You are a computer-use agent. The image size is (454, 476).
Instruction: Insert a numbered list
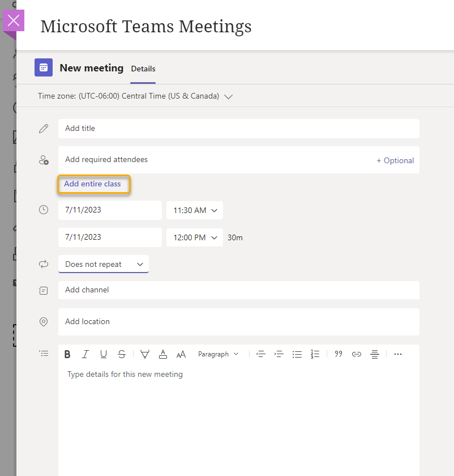(315, 354)
